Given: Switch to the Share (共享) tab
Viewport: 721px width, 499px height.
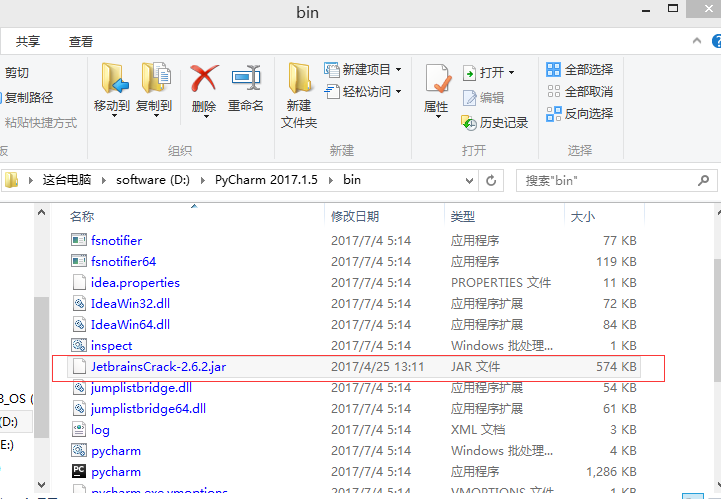Looking at the screenshot, I should [x=28, y=41].
